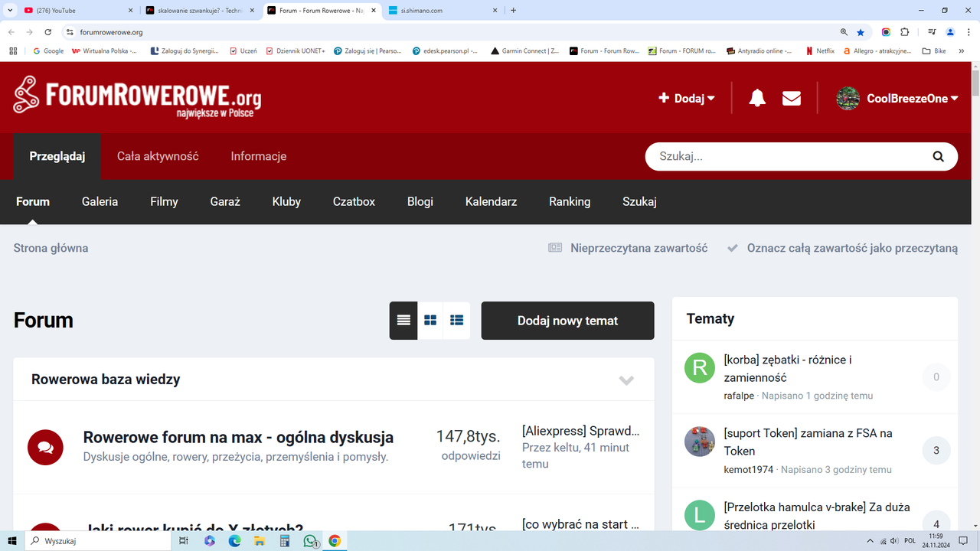The image size is (980, 551).
Task: Show hidden system tray icons
Action: coord(870,541)
